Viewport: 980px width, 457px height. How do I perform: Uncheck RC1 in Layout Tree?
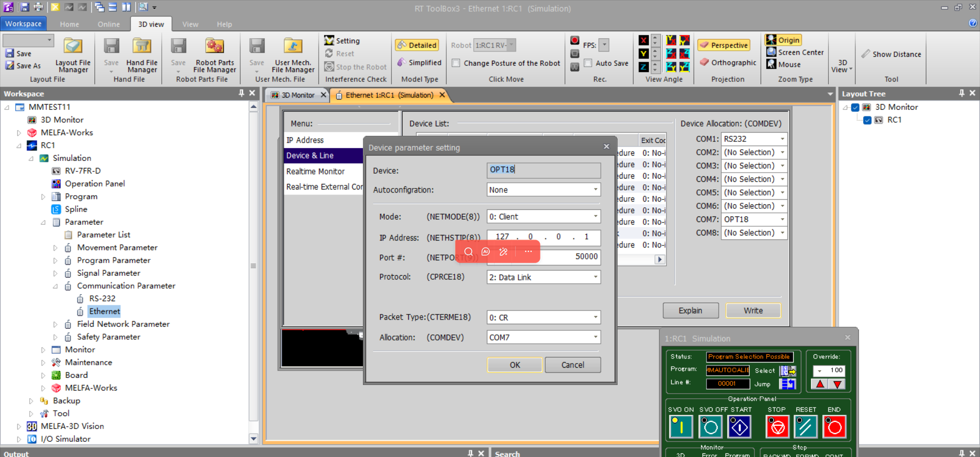[x=867, y=120]
